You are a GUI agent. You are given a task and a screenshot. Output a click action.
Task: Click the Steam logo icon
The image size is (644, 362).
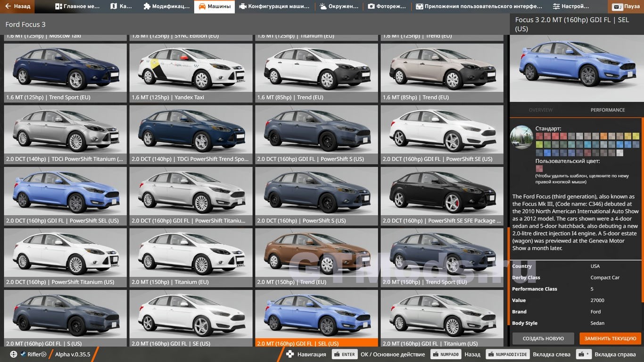[23, 354]
